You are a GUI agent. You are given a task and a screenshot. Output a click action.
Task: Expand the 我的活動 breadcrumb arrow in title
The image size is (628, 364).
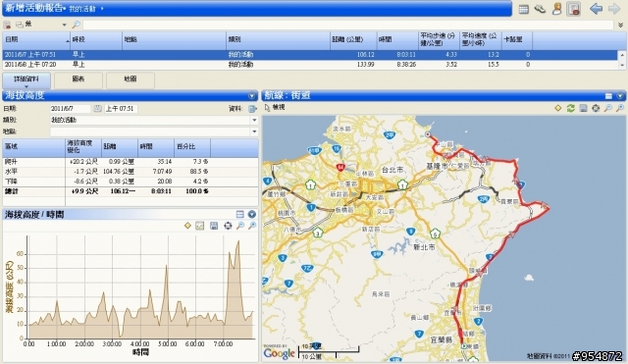(102, 9)
